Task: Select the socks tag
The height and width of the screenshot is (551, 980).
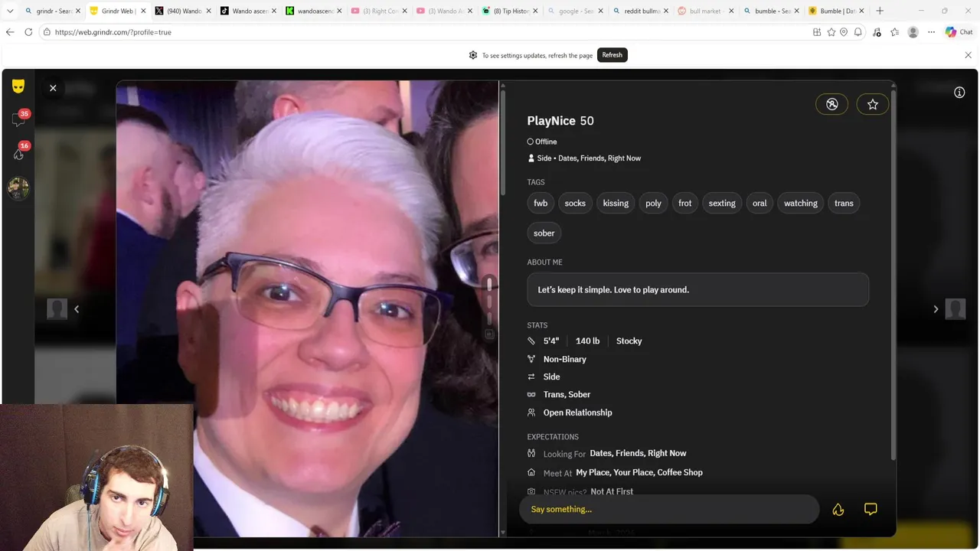Action: point(575,203)
